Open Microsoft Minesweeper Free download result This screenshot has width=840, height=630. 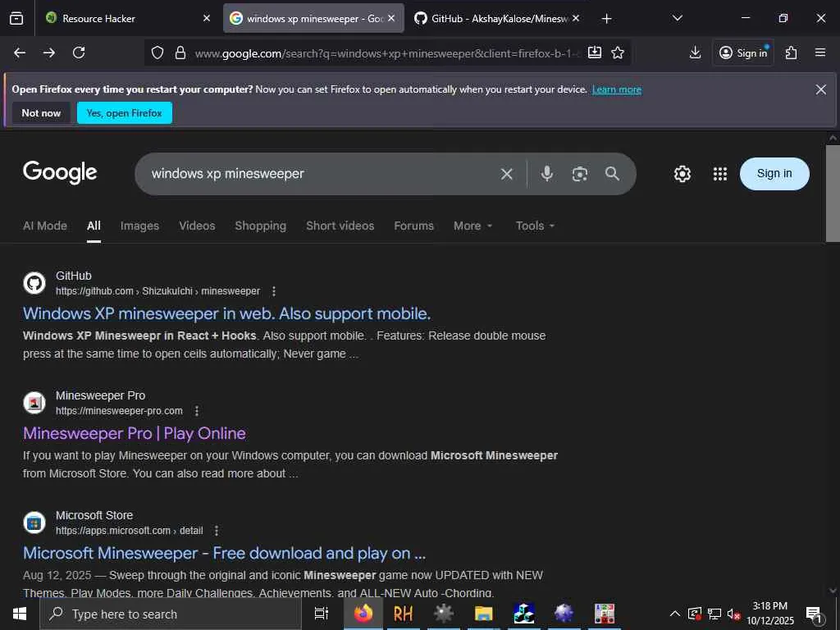(225, 553)
